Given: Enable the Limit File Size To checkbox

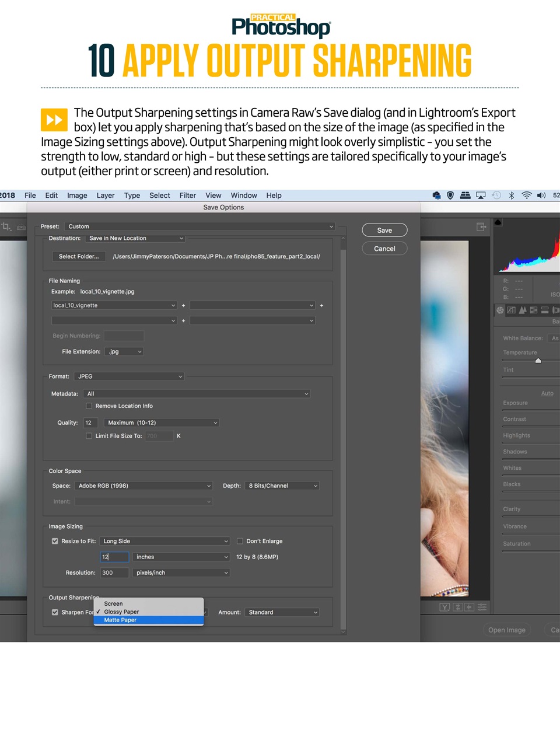Looking at the screenshot, I should click(x=89, y=436).
